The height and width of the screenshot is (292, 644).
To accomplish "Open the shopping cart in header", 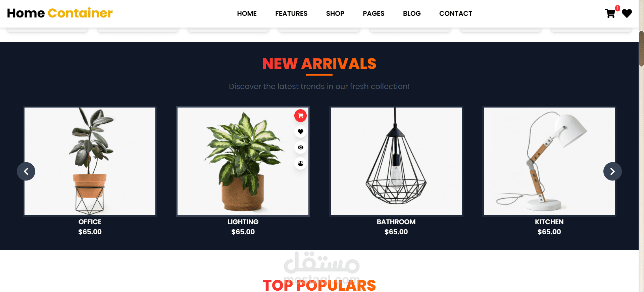I will tap(610, 13).
